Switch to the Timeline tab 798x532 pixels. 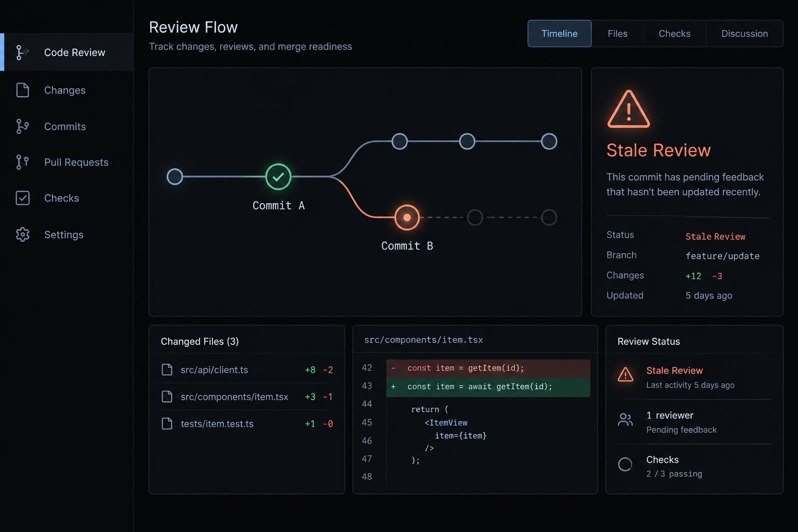pos(560,34)
